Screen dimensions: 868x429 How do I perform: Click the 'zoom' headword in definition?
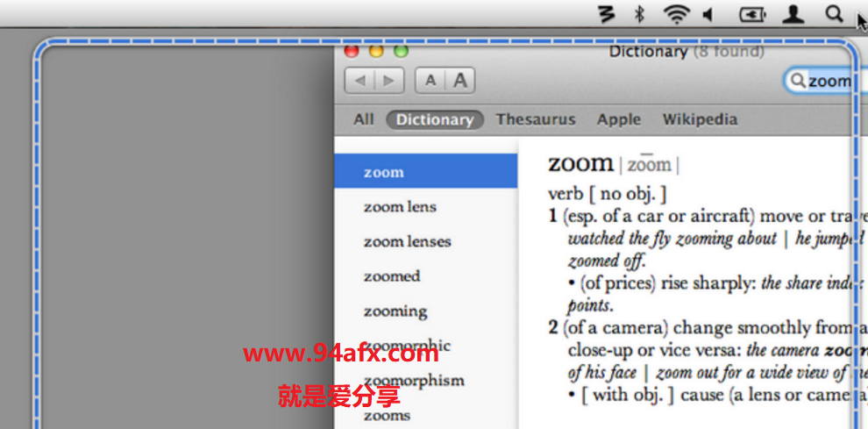click(580, 163)
